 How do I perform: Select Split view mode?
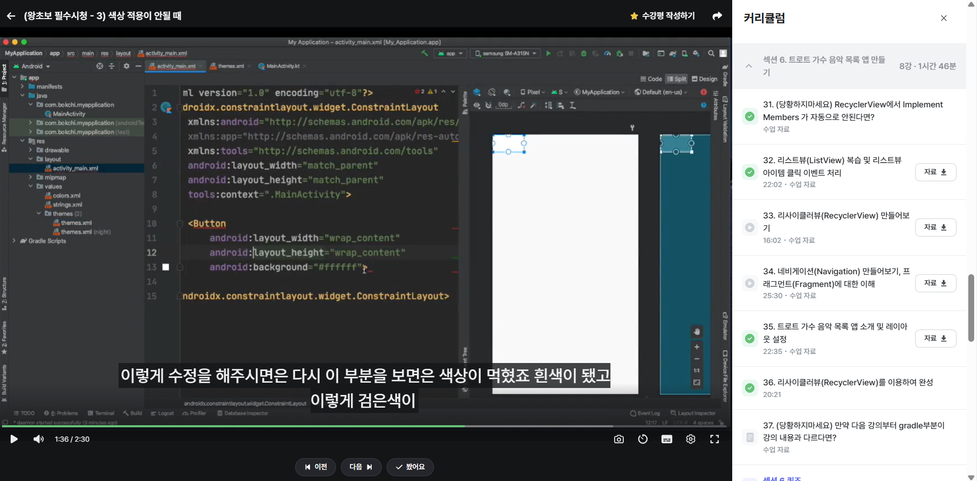pos(677,79)
